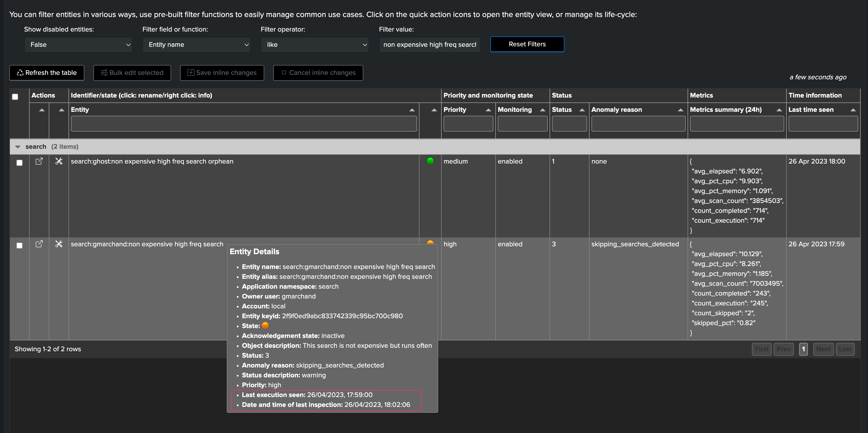Go to the Prev page
Screen dimensions: 868x433
pyautogui.click(x=783, y=349)
